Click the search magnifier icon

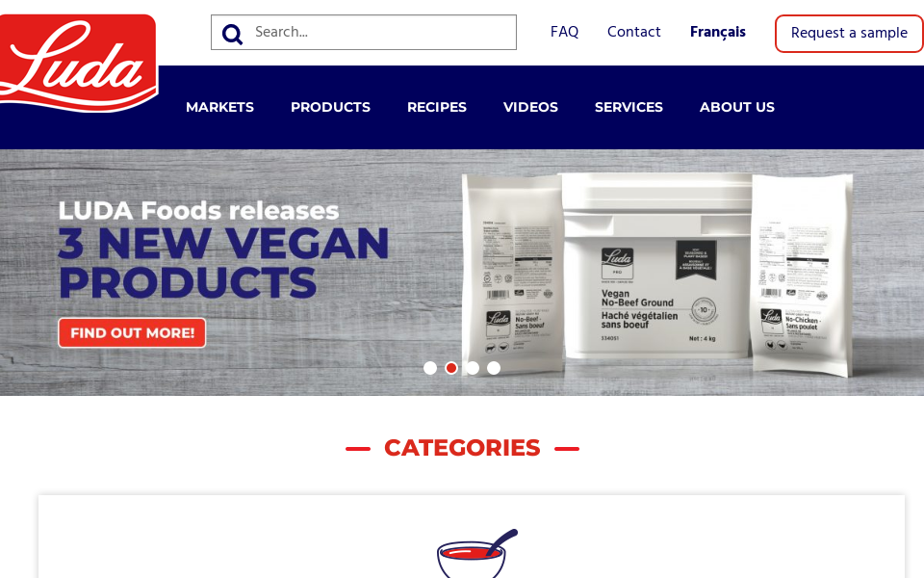coord(232,34)
